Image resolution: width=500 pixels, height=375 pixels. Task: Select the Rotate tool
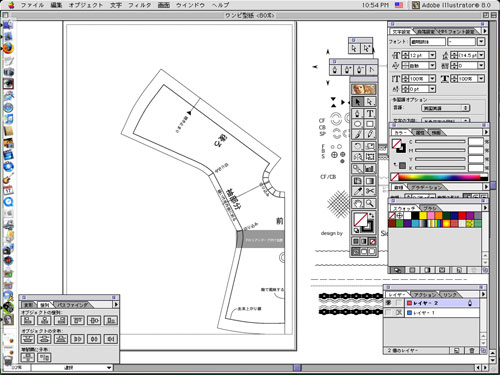[358, 146]
